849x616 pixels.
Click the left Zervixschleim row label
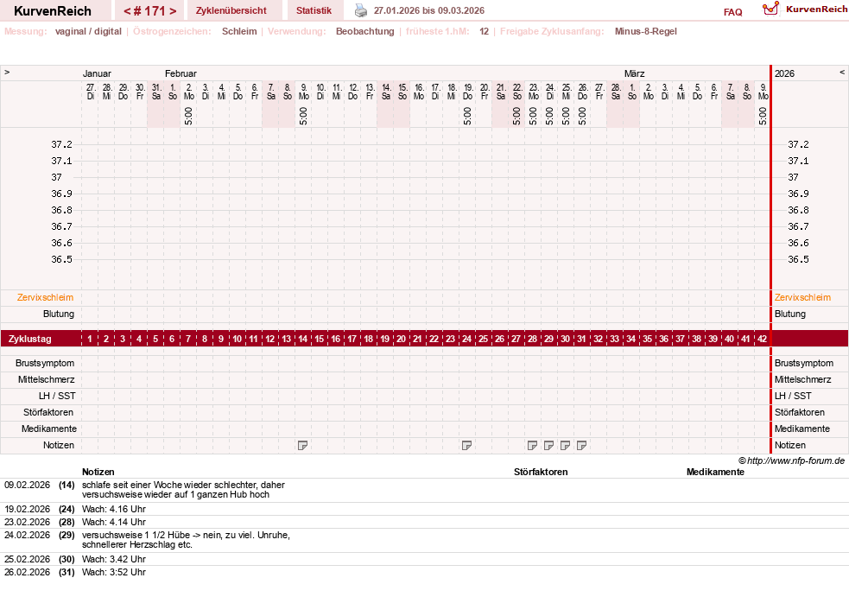45,297
